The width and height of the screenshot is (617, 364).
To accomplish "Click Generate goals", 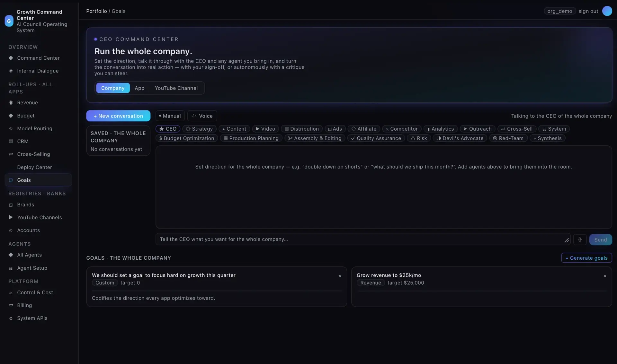I will 586,258.
